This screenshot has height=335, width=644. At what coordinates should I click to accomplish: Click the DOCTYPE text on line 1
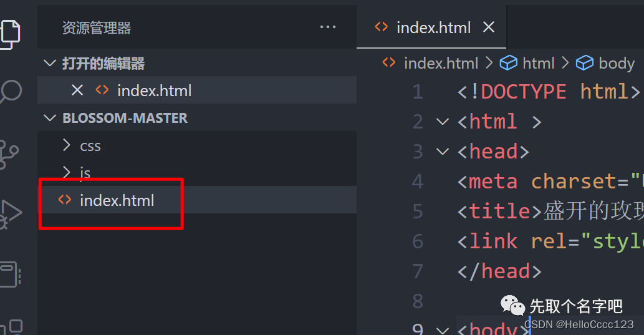pos(523,91)
